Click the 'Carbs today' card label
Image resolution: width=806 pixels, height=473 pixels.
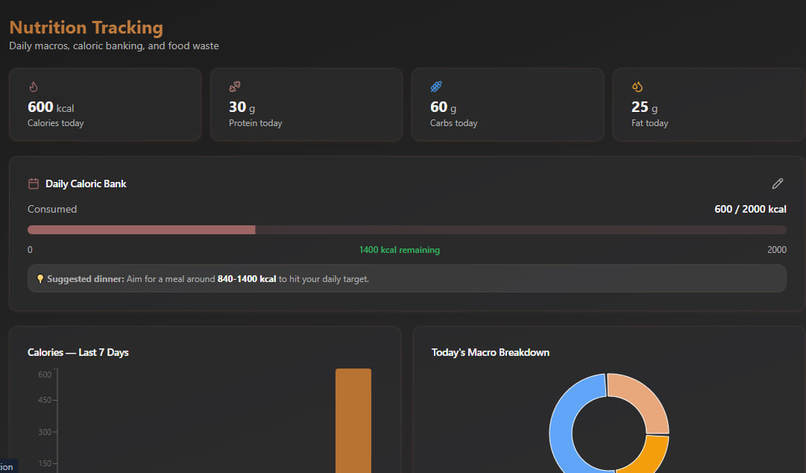[454, 123]
